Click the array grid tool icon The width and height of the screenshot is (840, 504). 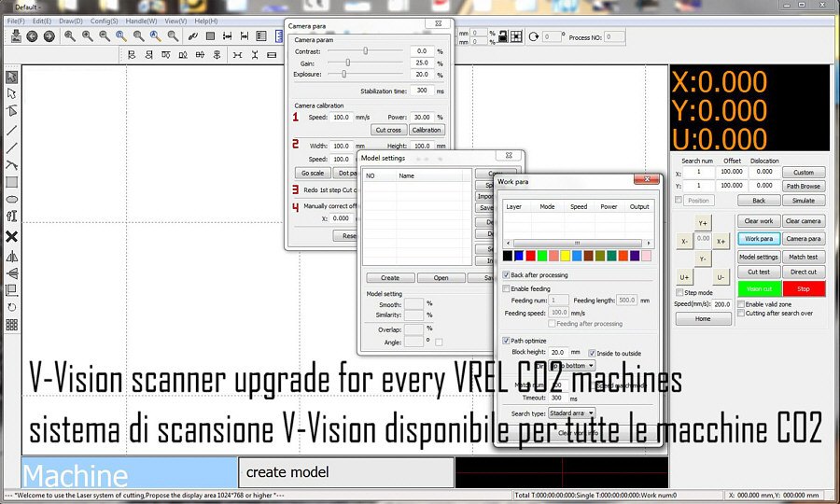[x=11, y=325]
